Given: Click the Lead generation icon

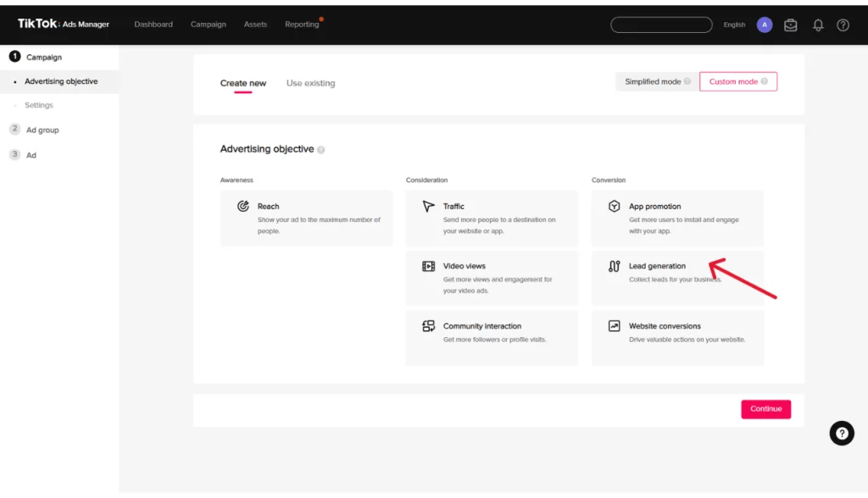Looking at the screenshot, I should (x=614, y=266).
